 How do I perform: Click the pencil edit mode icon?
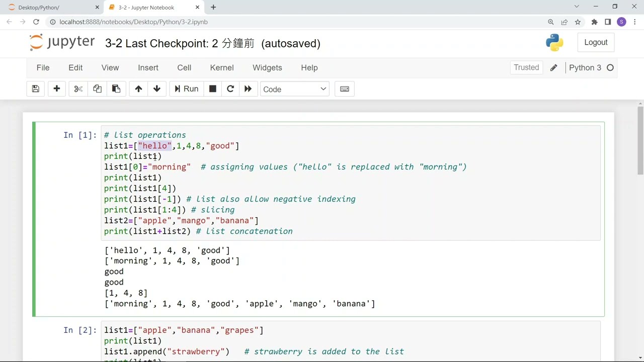(x=553, y=68)
